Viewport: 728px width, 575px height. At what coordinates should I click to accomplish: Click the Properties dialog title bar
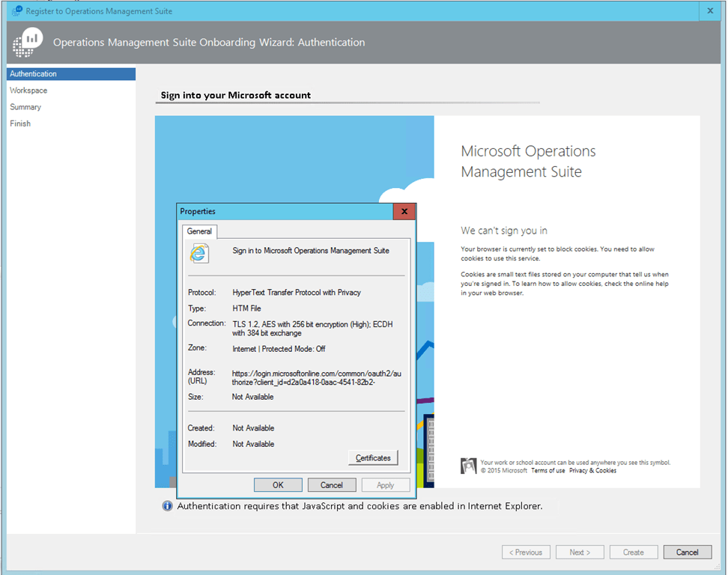click(285, 212)
